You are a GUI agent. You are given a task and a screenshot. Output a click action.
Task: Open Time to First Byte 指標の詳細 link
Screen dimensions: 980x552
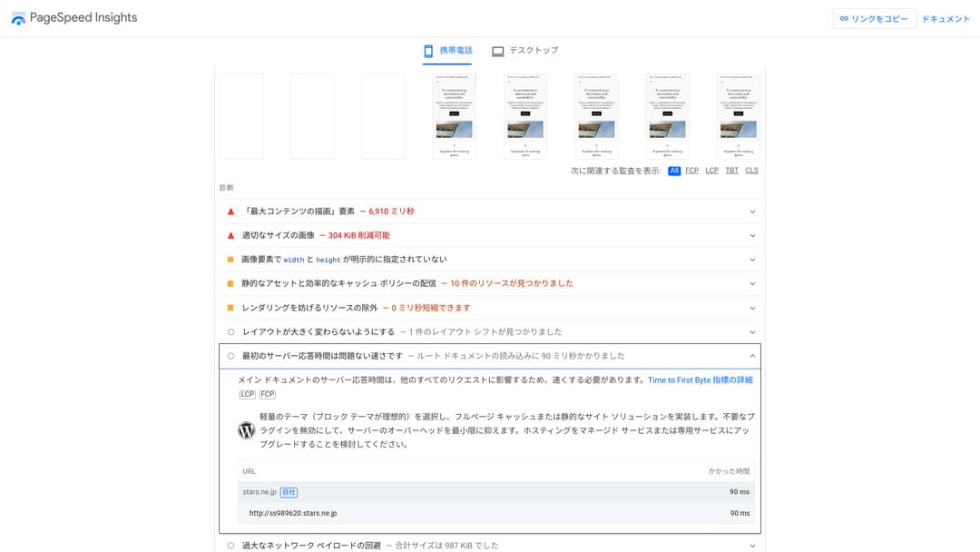coord(700,380)
